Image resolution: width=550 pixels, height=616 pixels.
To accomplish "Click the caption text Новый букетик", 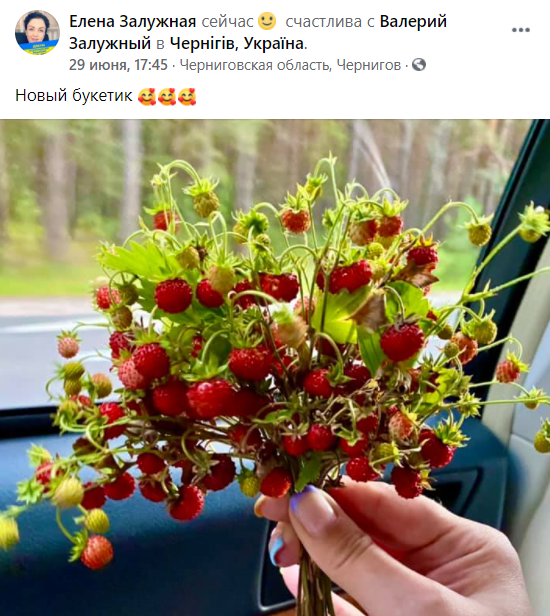I will 74,95.
